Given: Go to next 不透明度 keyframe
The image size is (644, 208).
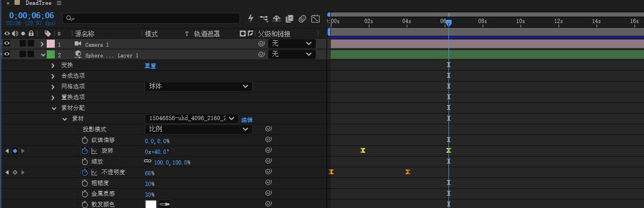Looking at the screenshot, I should [23, 172].
